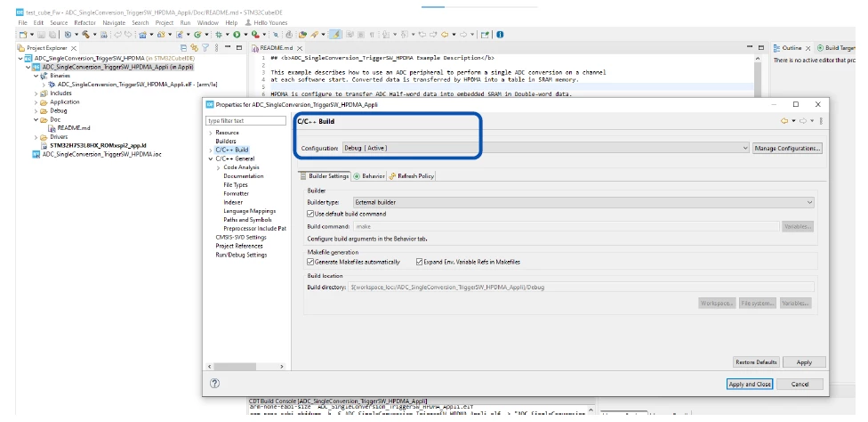Click Restore Defaults button
868x422 pixels.
[756, 361]
